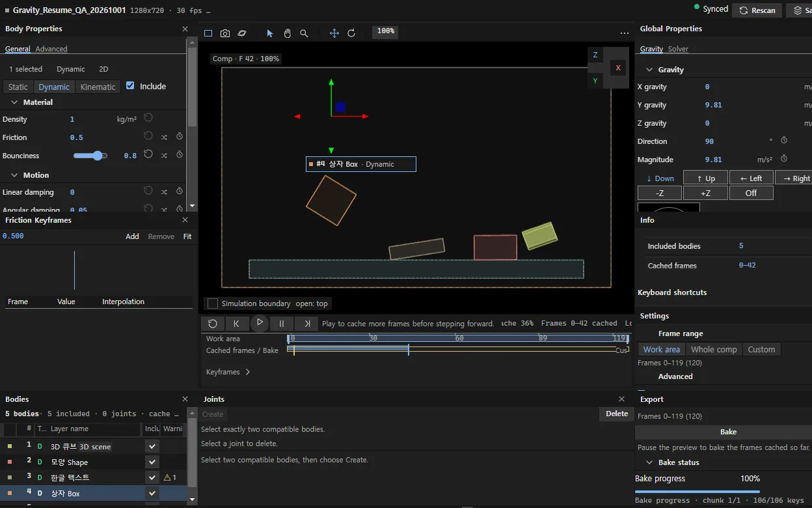Screen dimensions: 812x508
Task: Collapse the Bake status section
Action: [x=649, y=462]
